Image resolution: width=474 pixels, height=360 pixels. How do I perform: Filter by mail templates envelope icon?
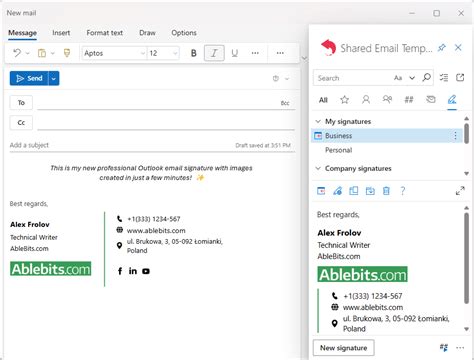[x=431, y=99]
